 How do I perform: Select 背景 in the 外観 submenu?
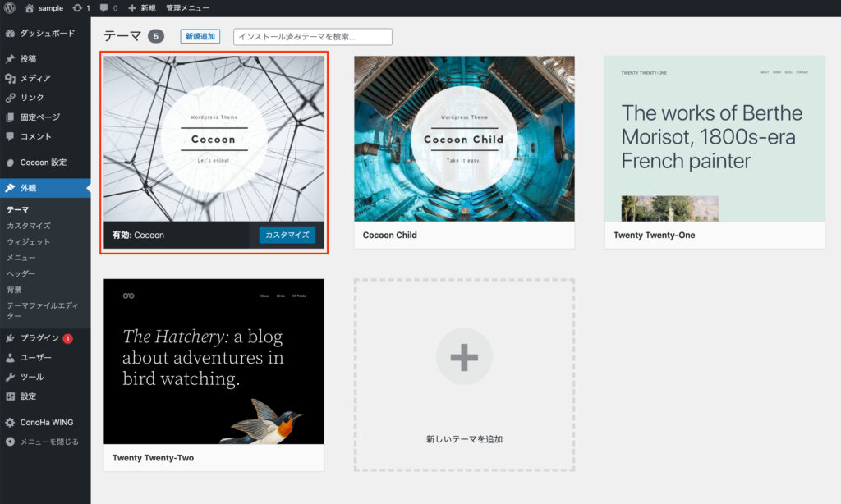pyautogui.click(x=15, y=290)
